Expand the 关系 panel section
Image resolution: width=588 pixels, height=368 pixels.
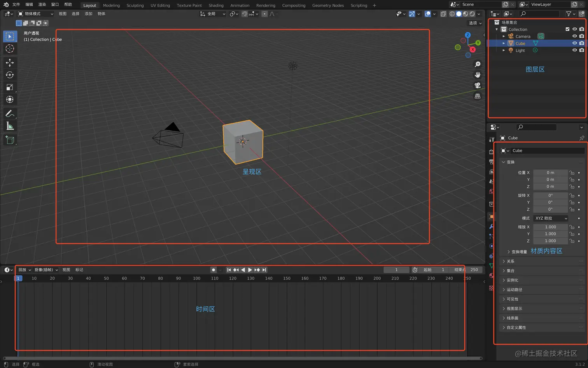point(510,261)
